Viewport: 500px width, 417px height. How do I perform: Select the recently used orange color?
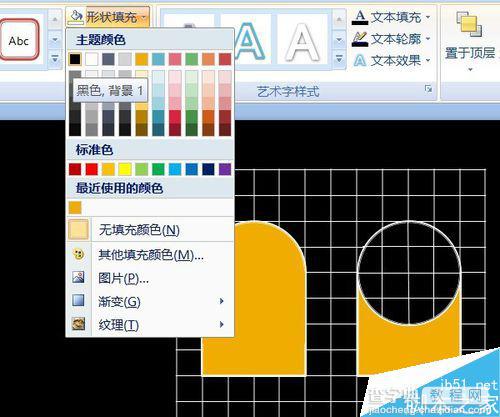click(75, 207)
